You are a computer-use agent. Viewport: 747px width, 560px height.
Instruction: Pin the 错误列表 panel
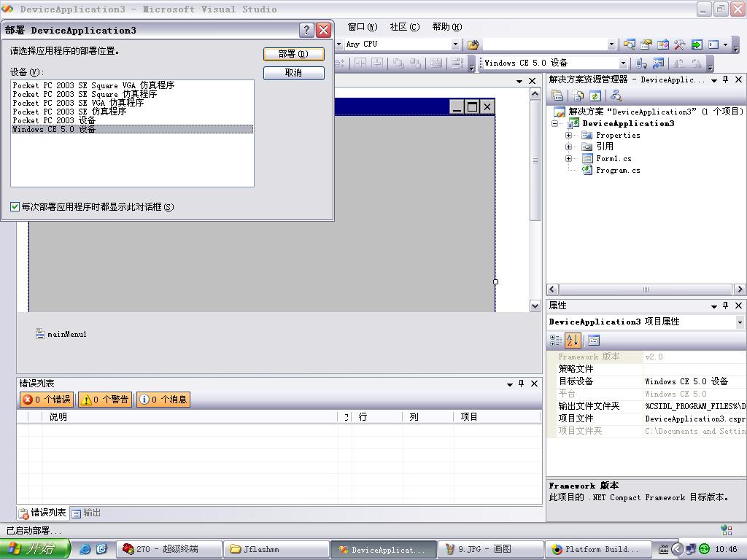pyautogui.click(x=521, y=384)
